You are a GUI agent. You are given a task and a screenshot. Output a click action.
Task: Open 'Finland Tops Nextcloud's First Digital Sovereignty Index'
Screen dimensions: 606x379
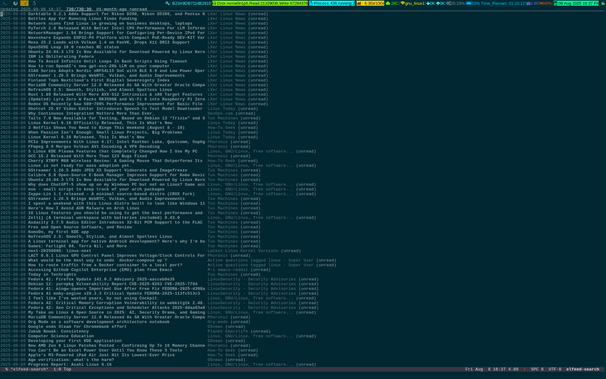[x=99, y=80]
